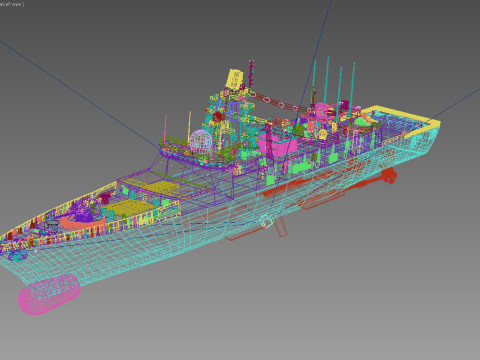Select the pink bulbous bow sonar dome mesh
Screen dimensions: 480x360
(x=49, y=294)
